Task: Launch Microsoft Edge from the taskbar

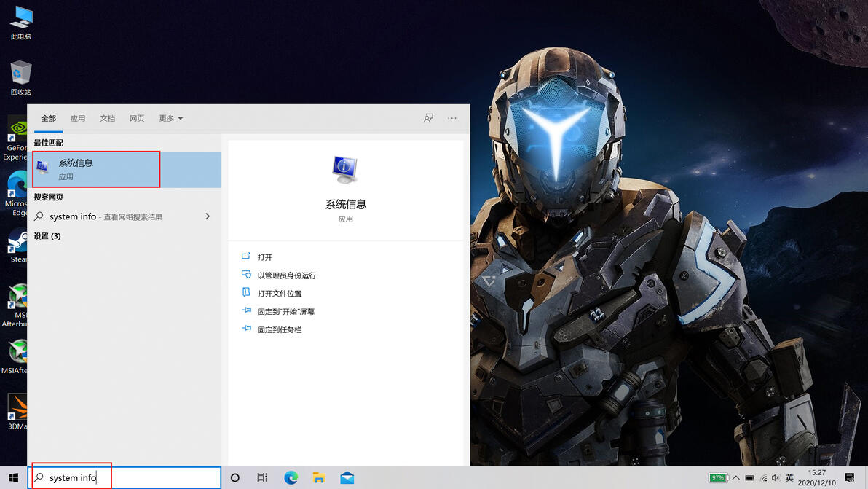Action: click(291, 477)
